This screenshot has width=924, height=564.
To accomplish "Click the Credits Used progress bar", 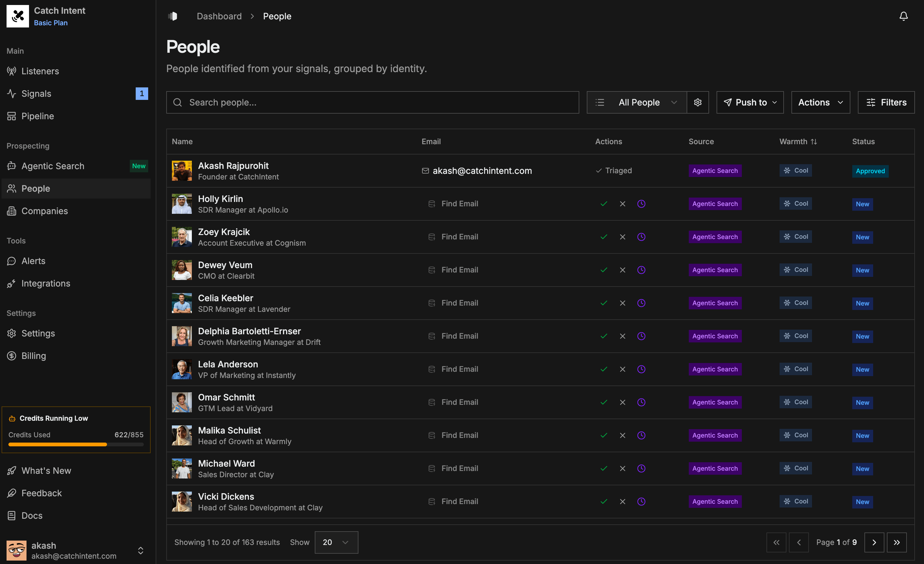I will click(76, 444).
